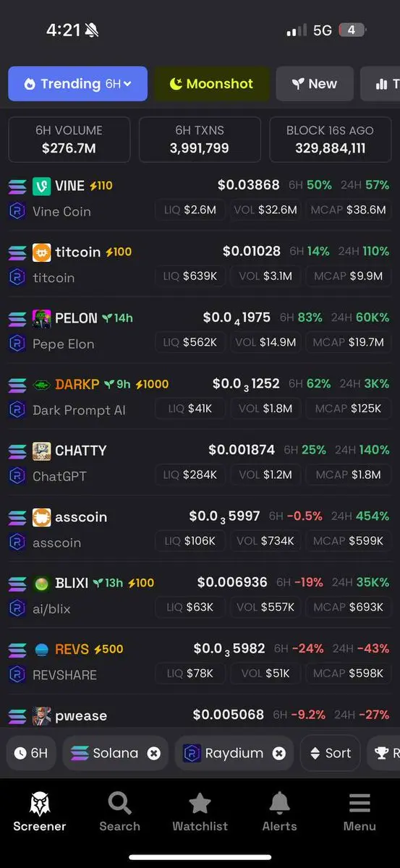Switch to the New tab

click(315, 84)
